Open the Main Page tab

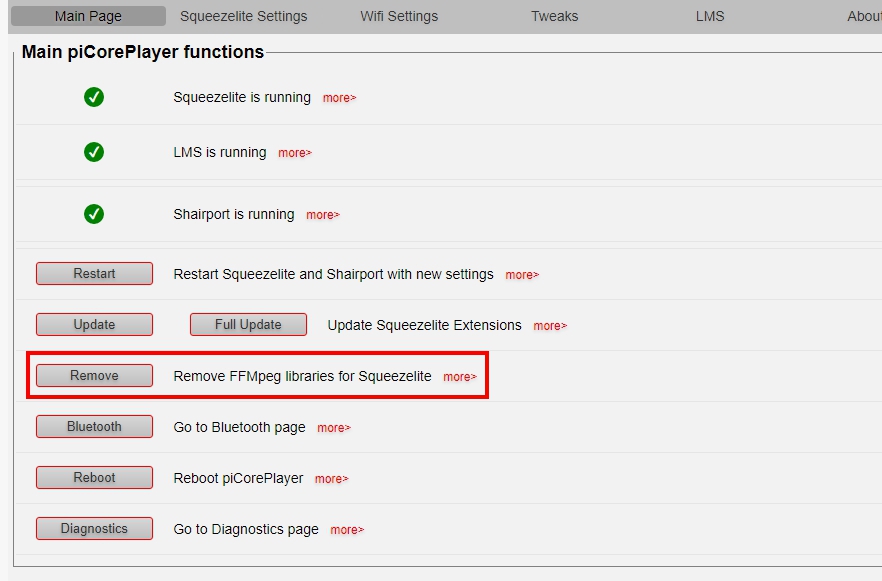tap(88, 16)
